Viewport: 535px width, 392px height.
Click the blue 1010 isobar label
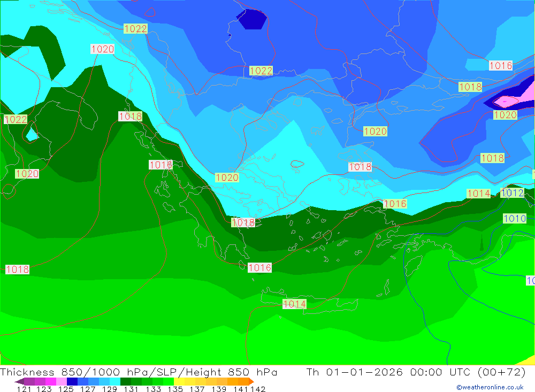515,218
